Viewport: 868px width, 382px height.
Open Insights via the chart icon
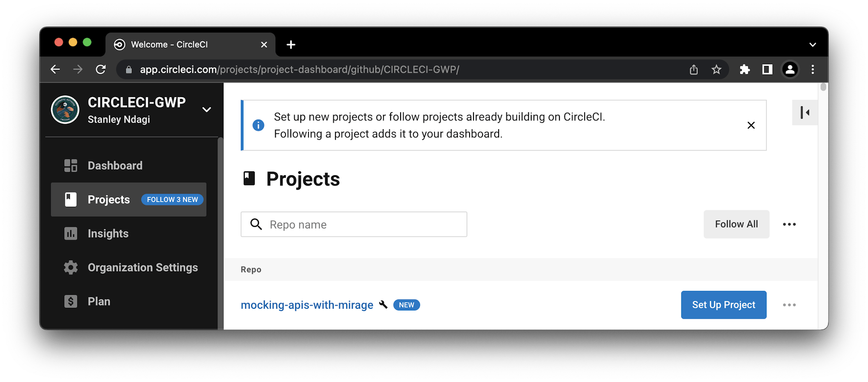(x=71, y=233)
